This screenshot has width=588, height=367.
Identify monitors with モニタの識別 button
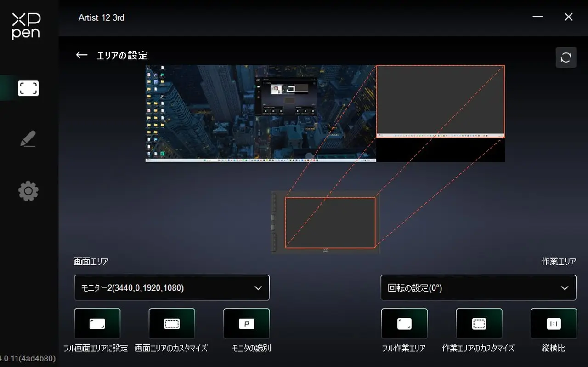(246, 324)
